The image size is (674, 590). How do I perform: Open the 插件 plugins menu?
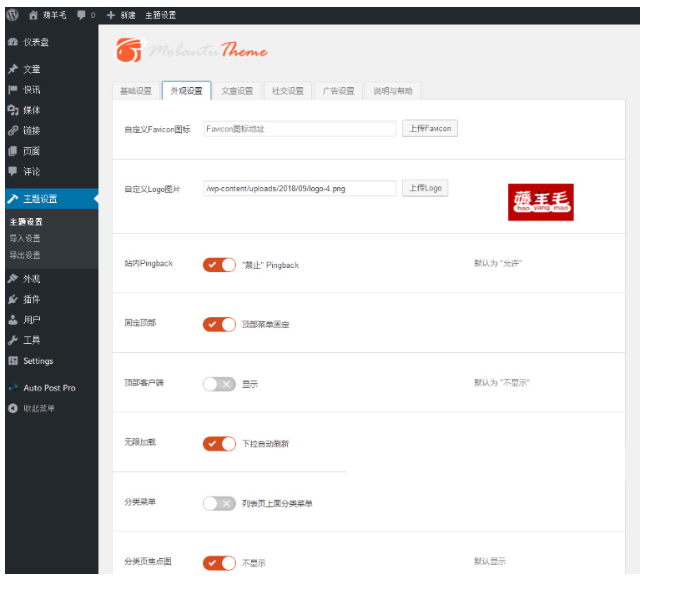pos(31,299)
